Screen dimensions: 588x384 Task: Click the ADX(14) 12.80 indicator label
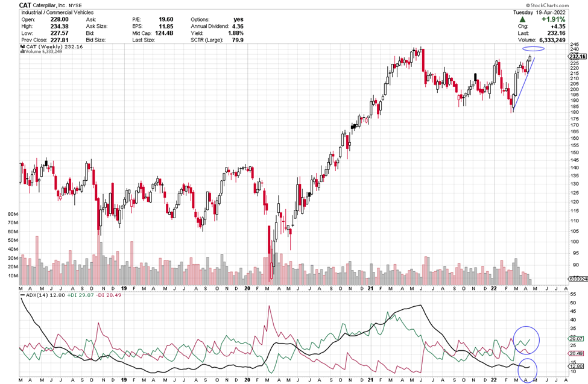(x=45, y=295)
